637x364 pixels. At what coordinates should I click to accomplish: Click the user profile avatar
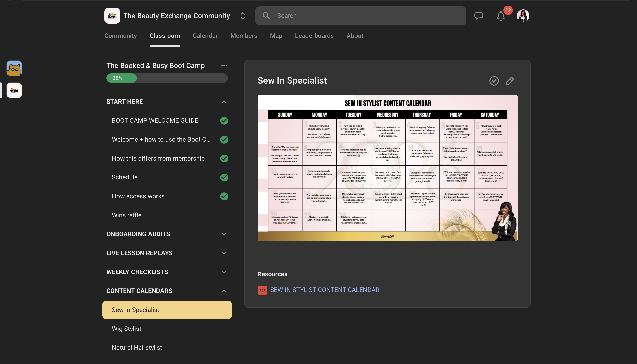point(523,16)
